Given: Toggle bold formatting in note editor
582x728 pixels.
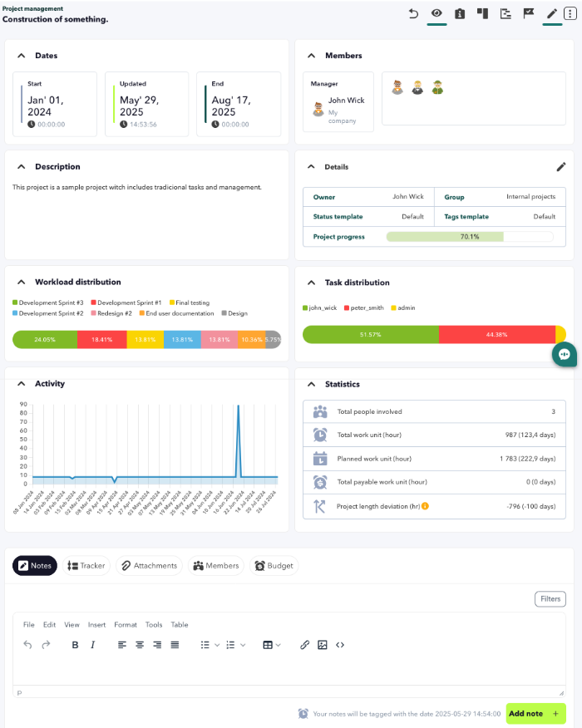Looking at the screenshot, I should (75, 644).
